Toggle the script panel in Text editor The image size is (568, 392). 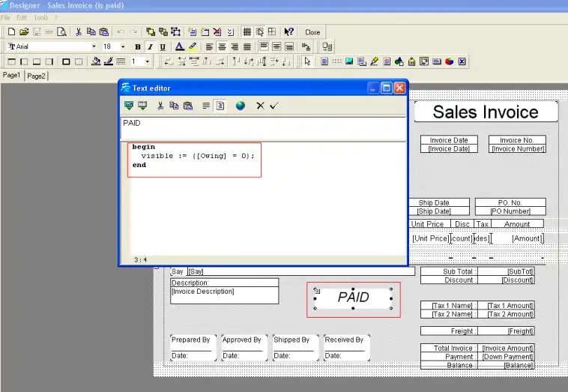tap(220, 106)
